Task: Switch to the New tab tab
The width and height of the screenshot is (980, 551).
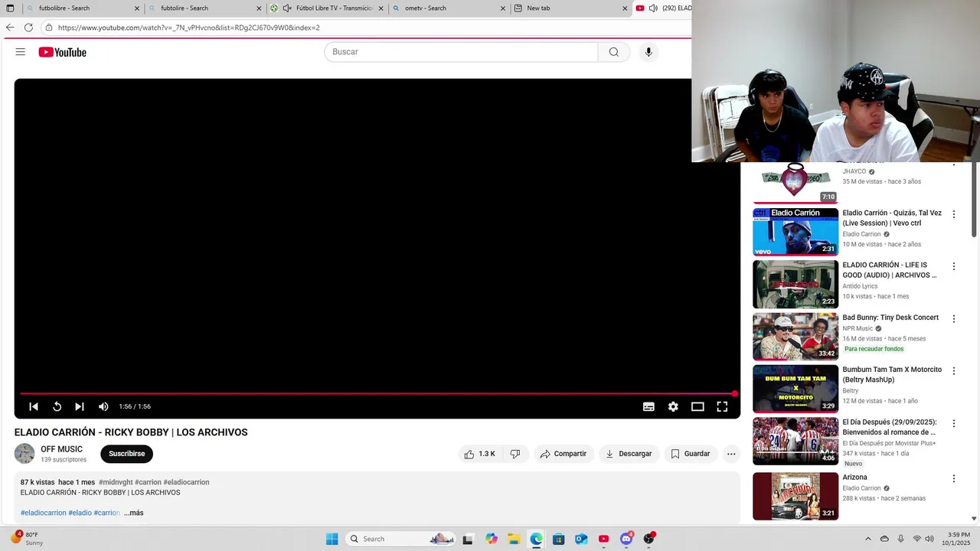Action: coord(570,8)
